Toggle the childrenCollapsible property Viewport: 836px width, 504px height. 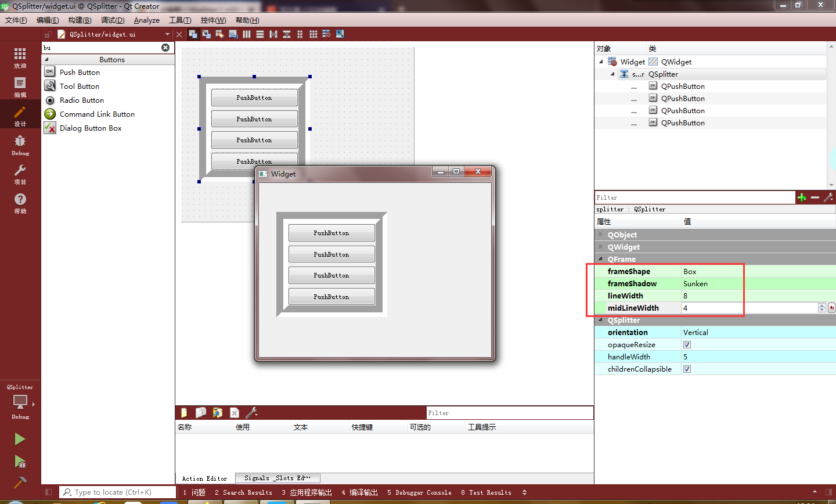(x=687, y=369)
